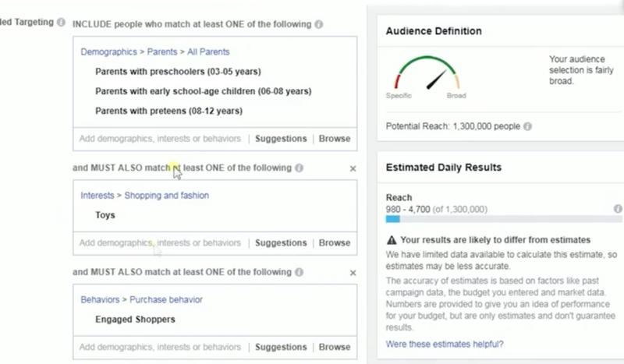Click the Demographics > Parents > All Parents breadcrumb
The height and width of the screenshot is (364, 624).
click(155, 52)
